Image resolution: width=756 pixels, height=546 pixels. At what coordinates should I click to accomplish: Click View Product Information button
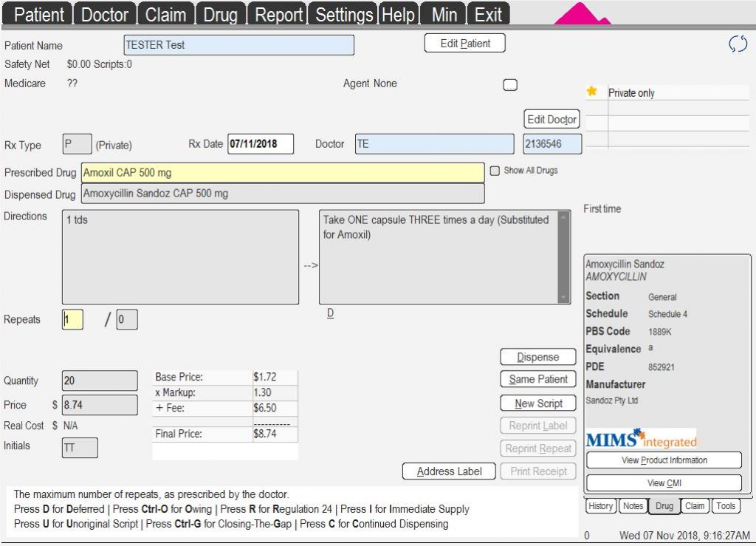tap(664, 460)
